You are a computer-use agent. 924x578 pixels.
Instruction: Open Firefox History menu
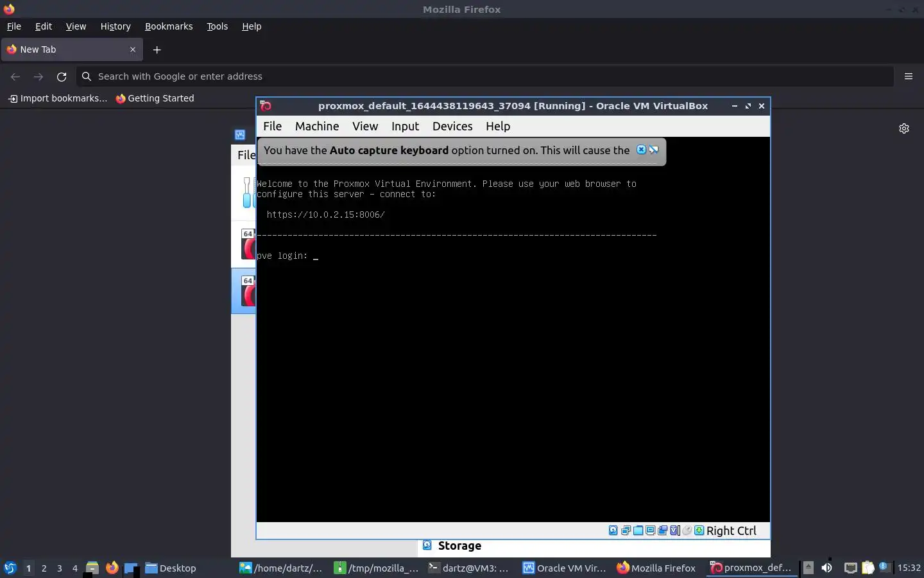point(116,26)
